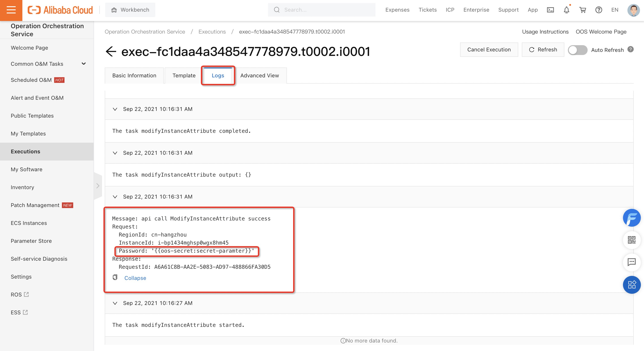Click the Refresh button
This screenshot has width=644, height=351.
click(543, 49)
